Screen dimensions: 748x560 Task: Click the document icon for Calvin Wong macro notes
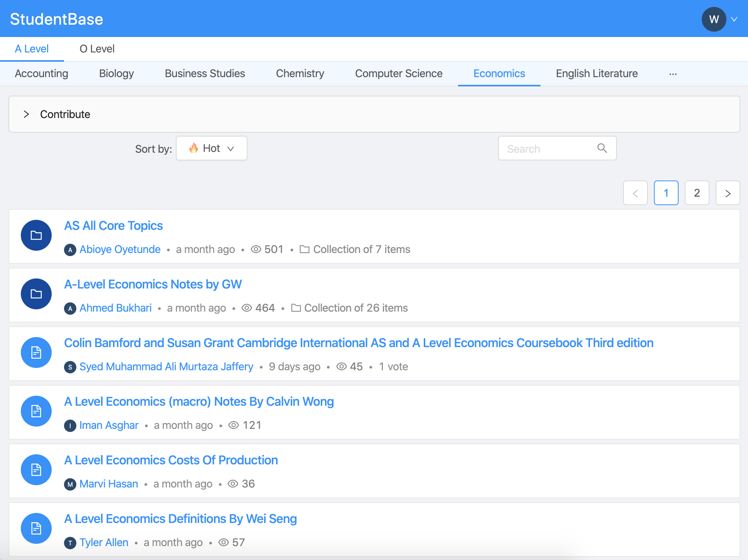click(x=36, y=411)
